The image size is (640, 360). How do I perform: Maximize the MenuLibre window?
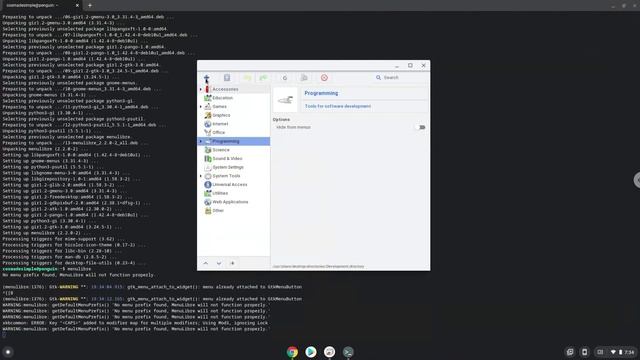click(x=410, y=65)
